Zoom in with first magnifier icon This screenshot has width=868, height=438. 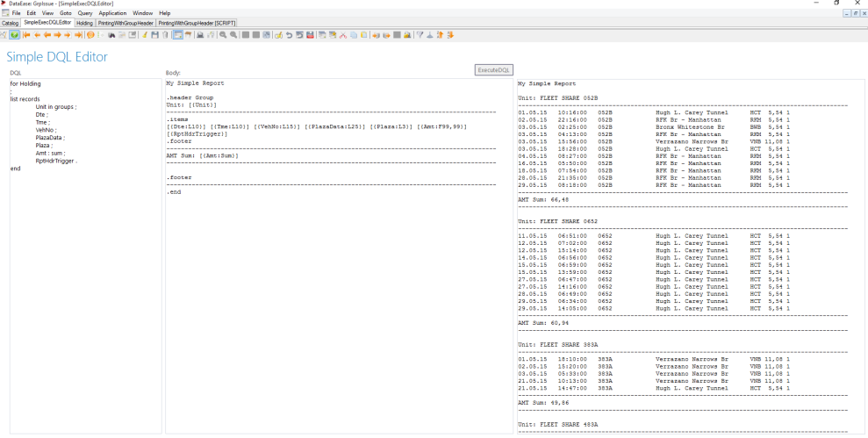(x=223, y=34)
